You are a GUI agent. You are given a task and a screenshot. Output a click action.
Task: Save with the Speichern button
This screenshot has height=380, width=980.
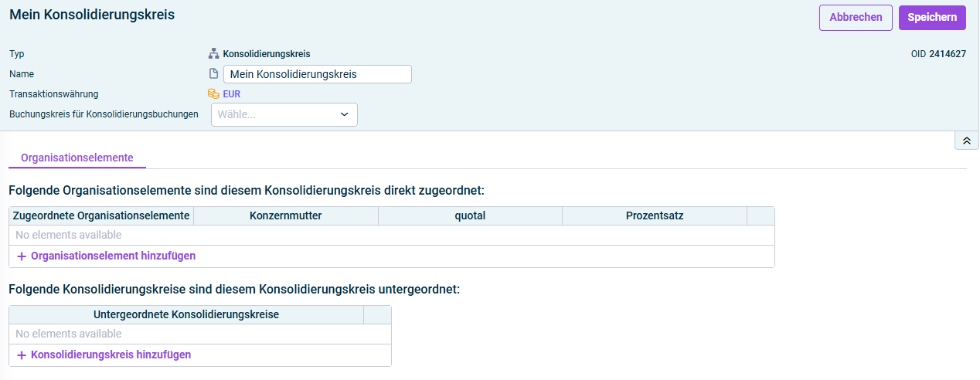click(x=932, y=18)
